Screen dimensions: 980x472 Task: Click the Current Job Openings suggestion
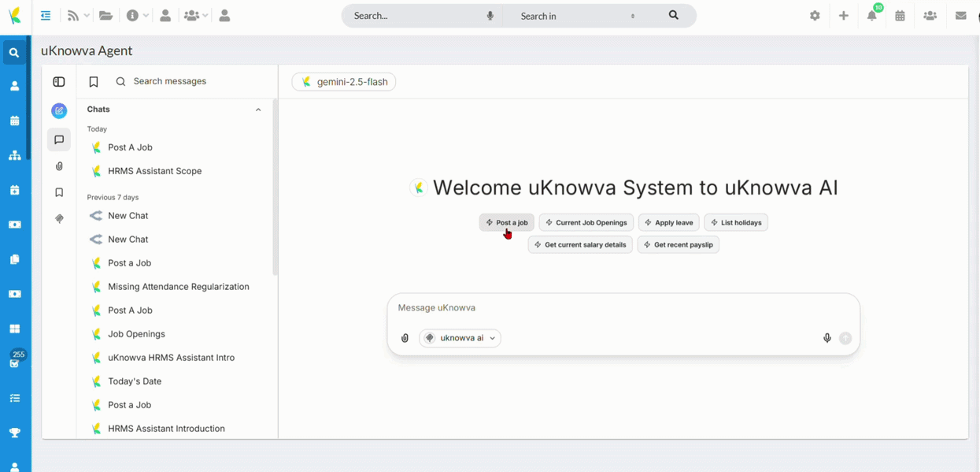[586, 223]
